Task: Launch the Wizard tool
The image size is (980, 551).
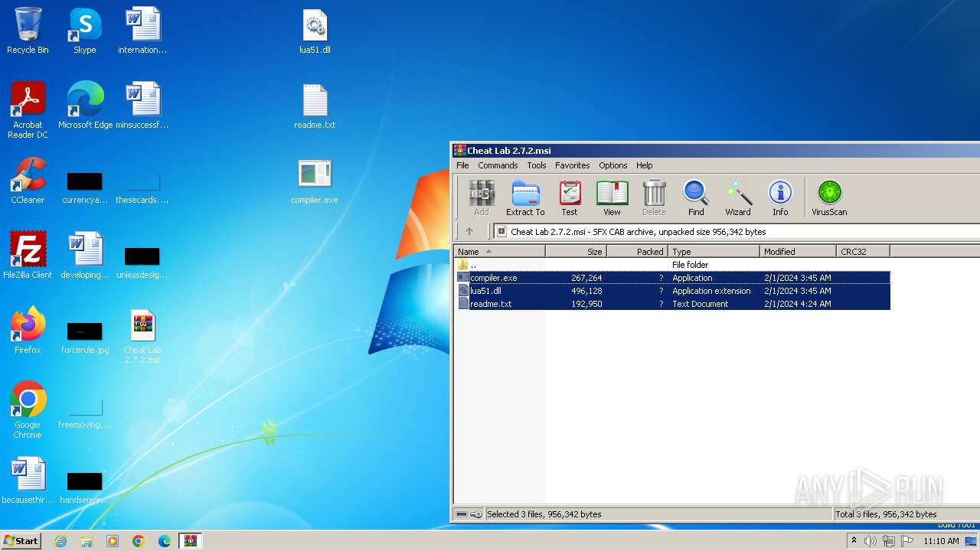Action: (738, 198)
